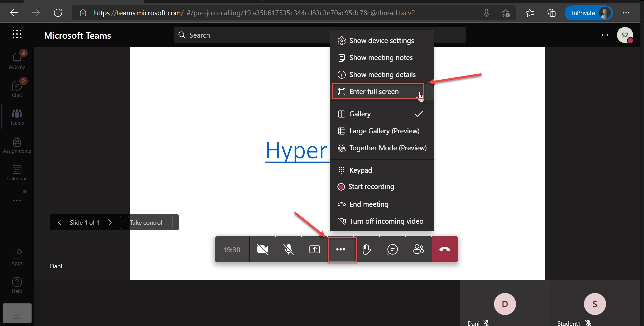644x326 pixels.
Task: Choose Start recording
Action: [x=382, y=187]
